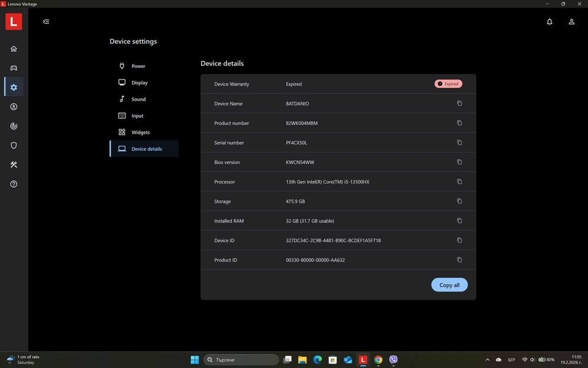Open File Explorer from the taskbar
The image size is (588, 368).
pos(302,360)
